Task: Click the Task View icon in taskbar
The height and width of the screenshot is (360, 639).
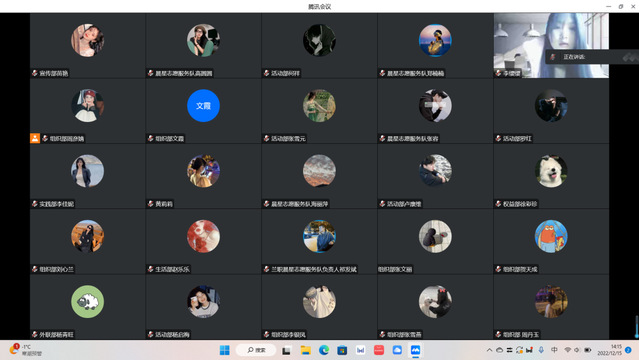Action: click(286, 350)
